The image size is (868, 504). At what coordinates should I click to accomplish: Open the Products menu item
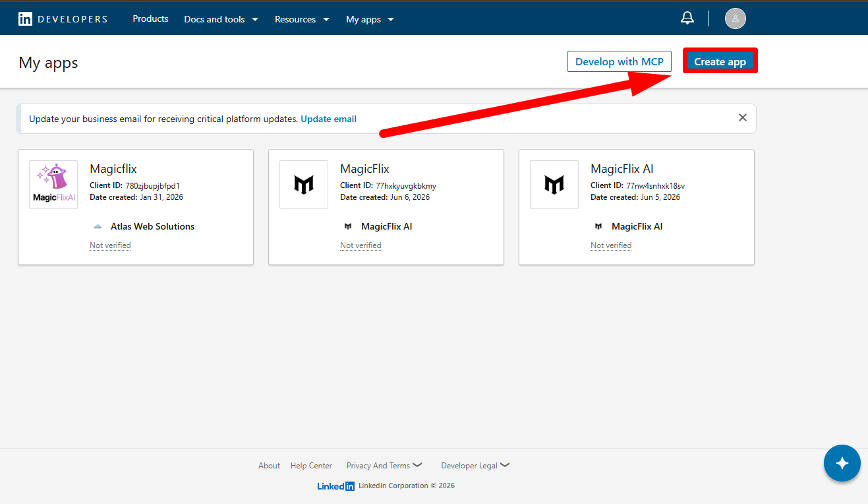150,18
